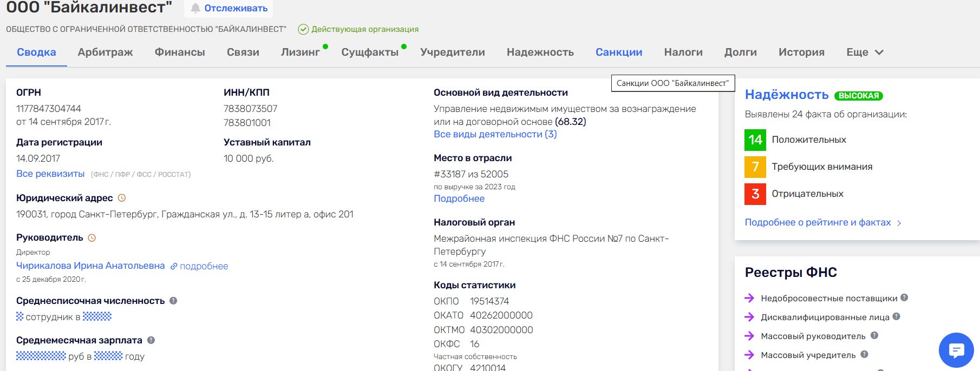Image resolution: width=980 pixels, height=371 pixels.
Task: Open the chat support bubble
Action: [x=956, y=350]
